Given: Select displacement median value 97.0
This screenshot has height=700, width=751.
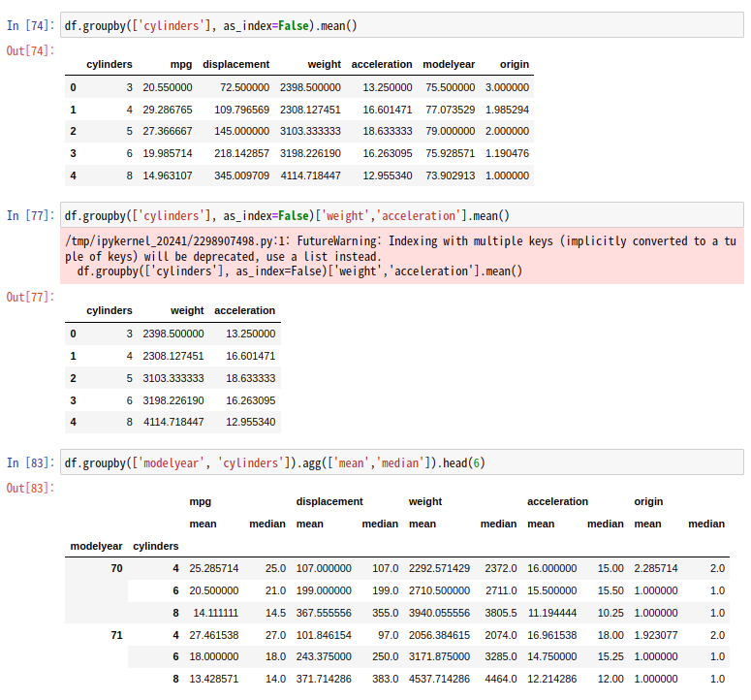Looking at the screenshot, I should pos(388,635).
